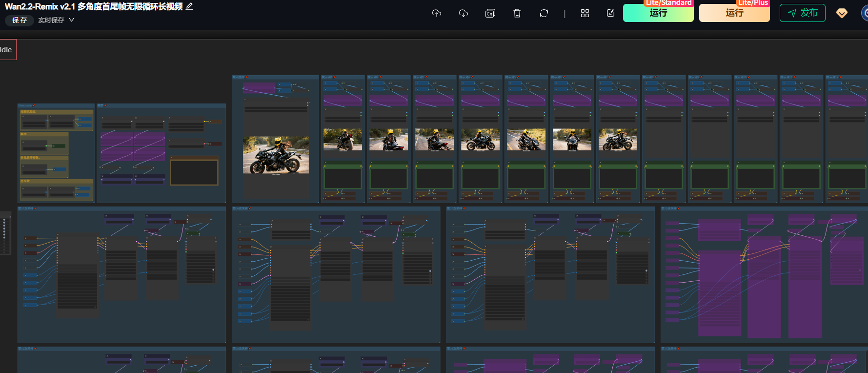Image resolution: width=868 pixels, height=373 pixels.
Task: Open the Cn translation icon
Action: [x=490, y=13]
